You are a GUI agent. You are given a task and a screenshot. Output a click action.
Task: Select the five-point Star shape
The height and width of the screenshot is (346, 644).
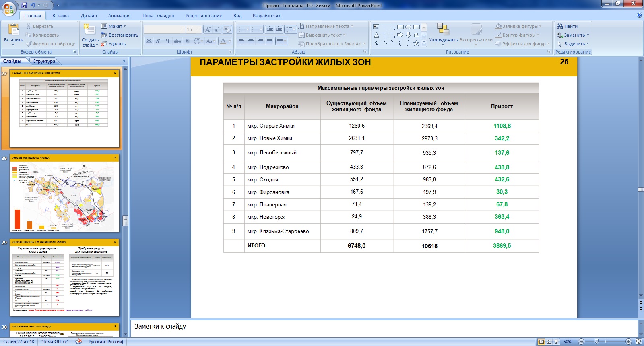point(416,43)
